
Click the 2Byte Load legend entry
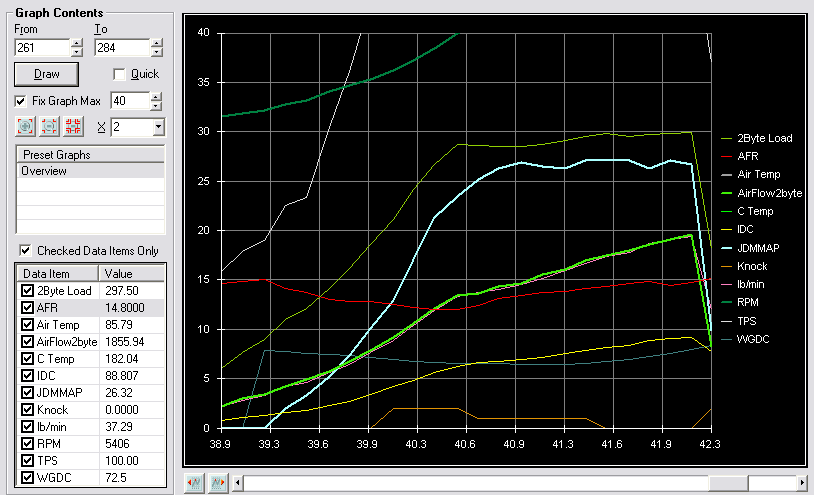point(757,139)
